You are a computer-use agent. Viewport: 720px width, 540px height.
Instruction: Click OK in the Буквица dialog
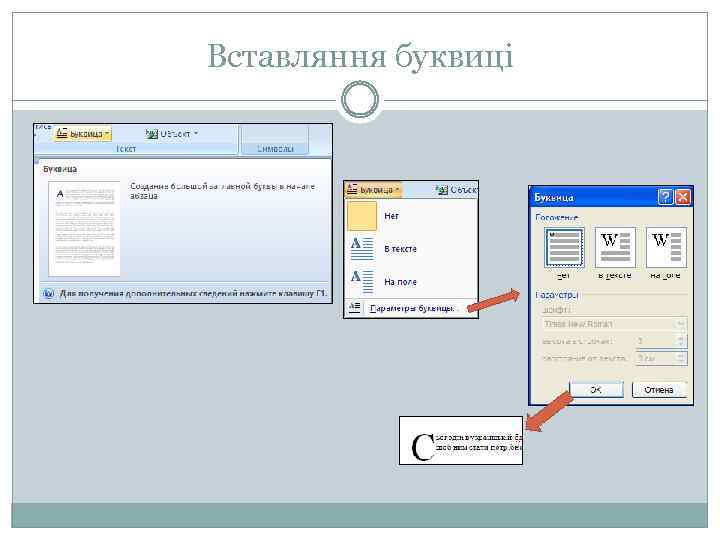tap(596, 390)
